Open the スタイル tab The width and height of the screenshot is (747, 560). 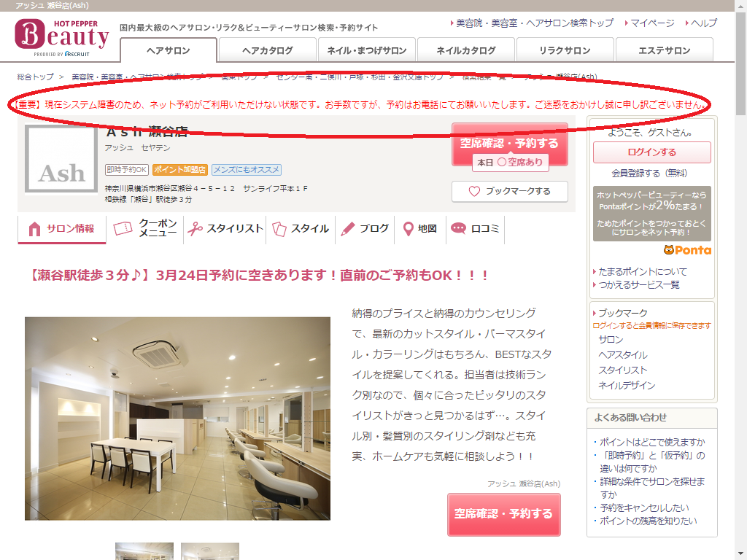(x=301, y=228)
